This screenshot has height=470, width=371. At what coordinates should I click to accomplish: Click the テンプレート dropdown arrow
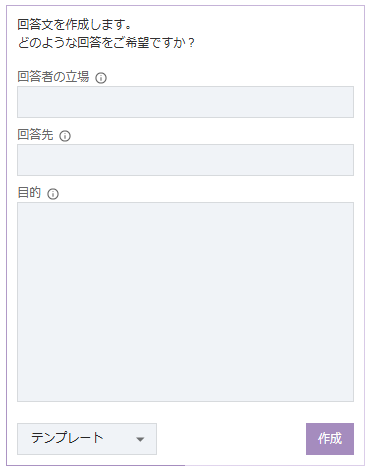point(140,440)
